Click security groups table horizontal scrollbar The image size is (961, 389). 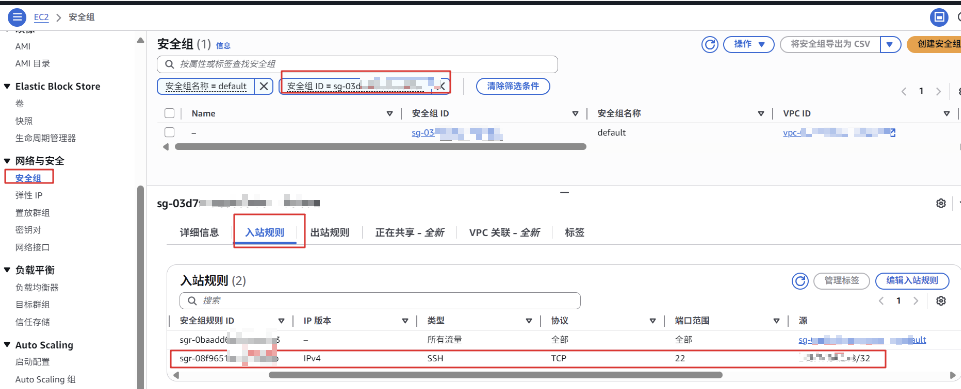pyautogui.click(x=381, y=146)
